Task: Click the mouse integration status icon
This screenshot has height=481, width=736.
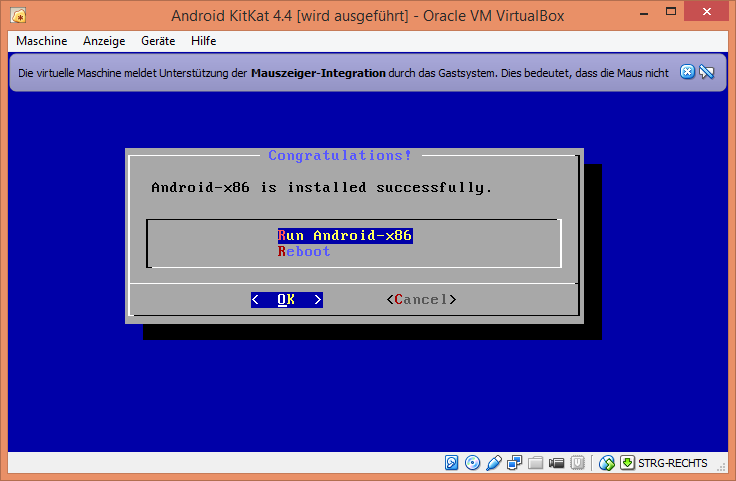Action: pyautogui.click(x=606, y=463)
